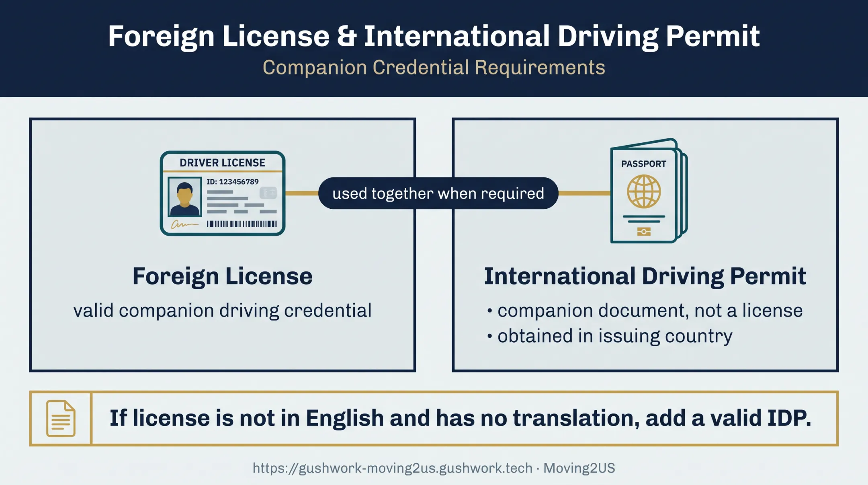Click 'valid companion driving credential' text
Image resolution: width=868 pixels, height=485 pixels.
222,310
